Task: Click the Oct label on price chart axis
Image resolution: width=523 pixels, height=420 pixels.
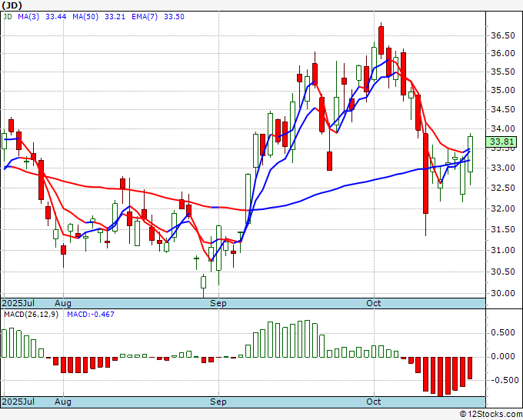Action: (374, 303)
